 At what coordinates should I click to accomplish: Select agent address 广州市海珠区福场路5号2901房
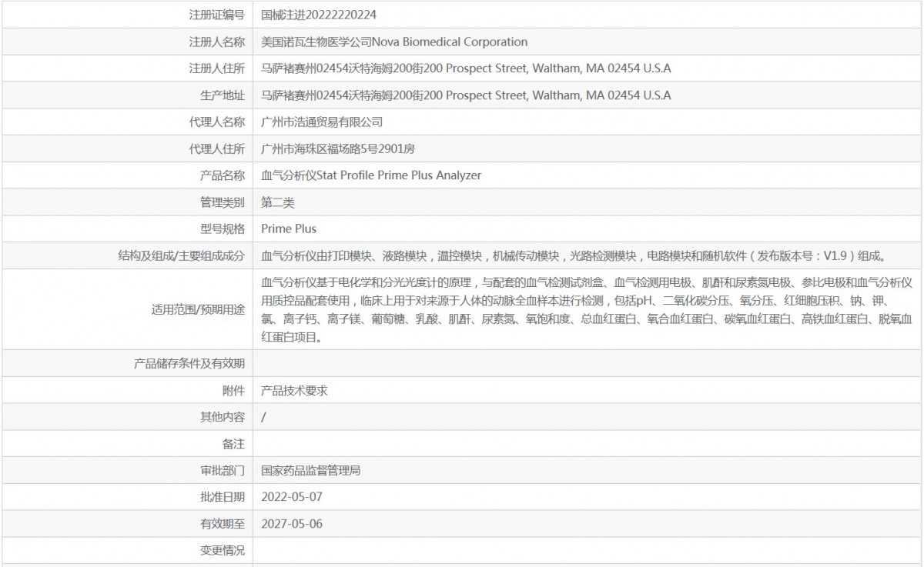click(339, 148)
